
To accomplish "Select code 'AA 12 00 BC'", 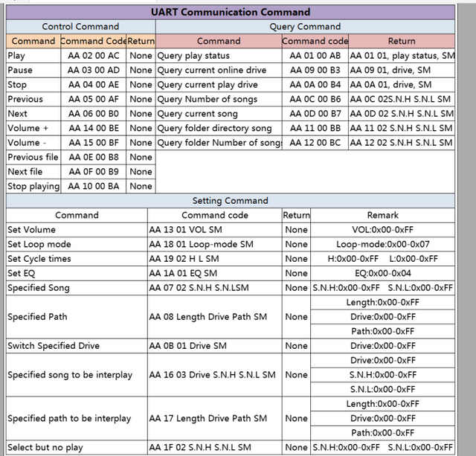I will click(315, 143).
